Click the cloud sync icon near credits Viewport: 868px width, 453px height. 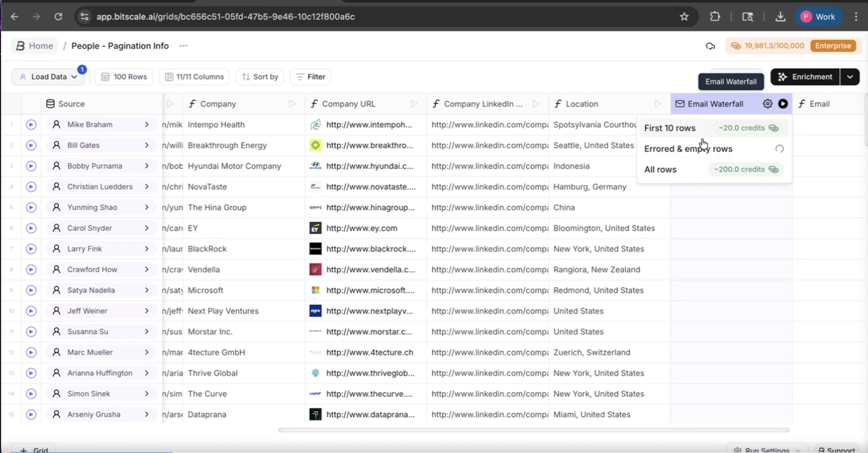point(710,46)
